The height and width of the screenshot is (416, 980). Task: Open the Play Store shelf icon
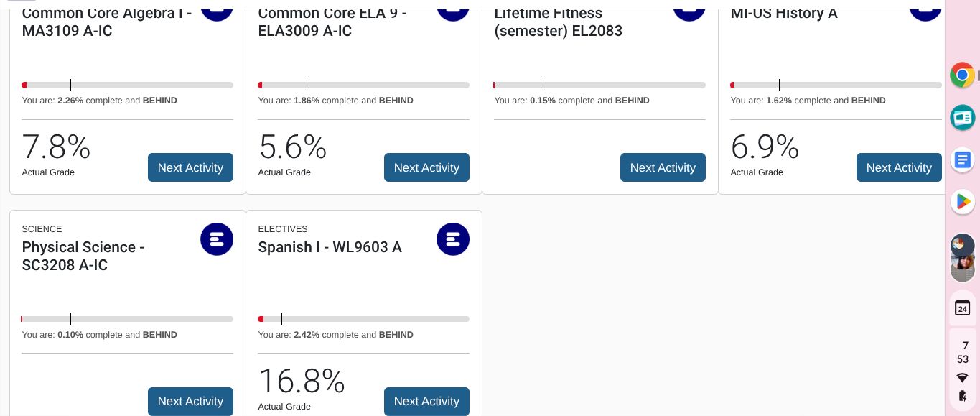pos(962,202)
